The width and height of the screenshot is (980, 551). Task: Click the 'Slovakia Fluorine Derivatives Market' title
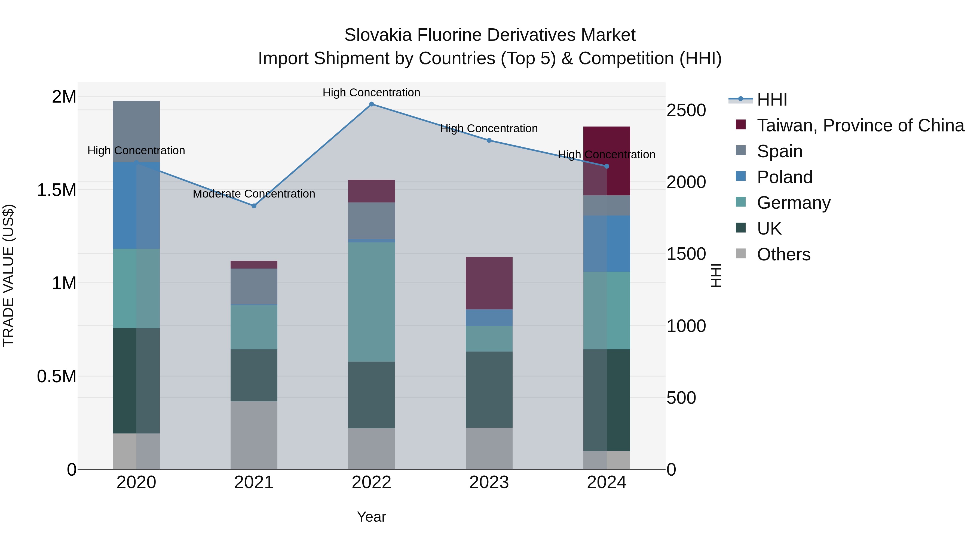click(490, 35)
